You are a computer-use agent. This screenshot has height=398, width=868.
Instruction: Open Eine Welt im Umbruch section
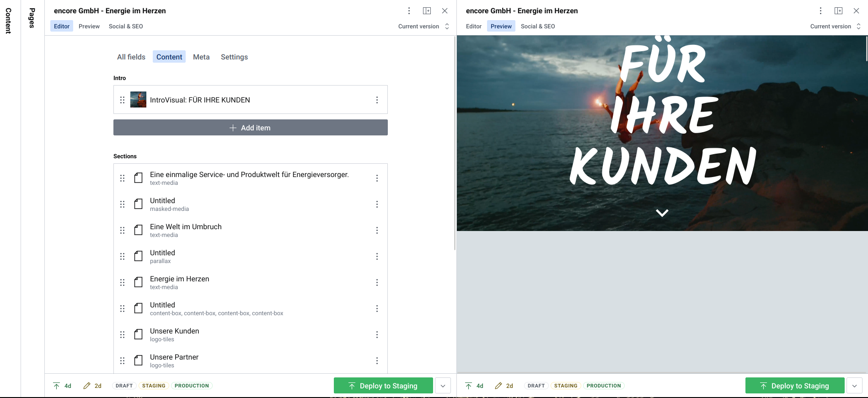[186, 230]
